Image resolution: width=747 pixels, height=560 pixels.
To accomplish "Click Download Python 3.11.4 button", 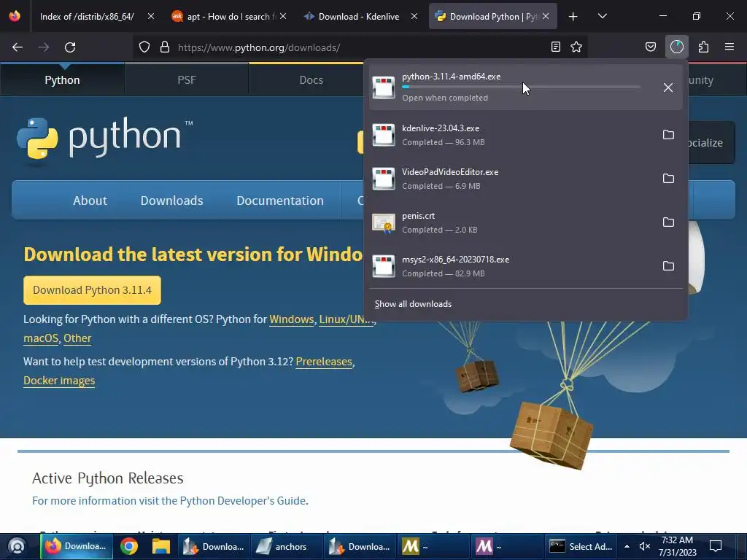I will pos(93,290).
